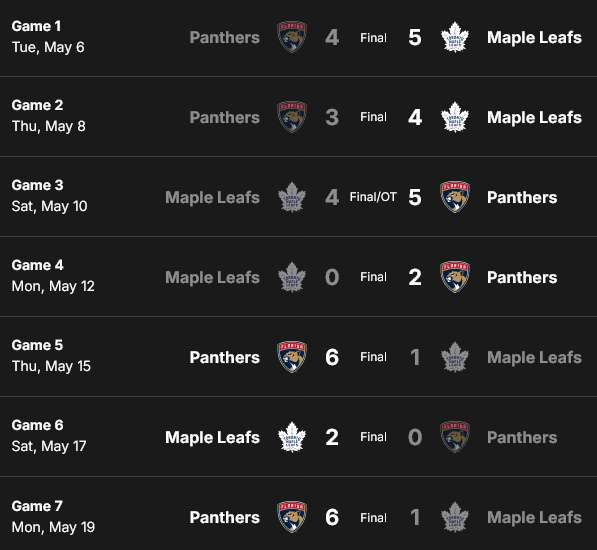This screenshot has height=550, width=597.
Task: Click the Panthers logo in Game 3
Action: coord(455,197)
